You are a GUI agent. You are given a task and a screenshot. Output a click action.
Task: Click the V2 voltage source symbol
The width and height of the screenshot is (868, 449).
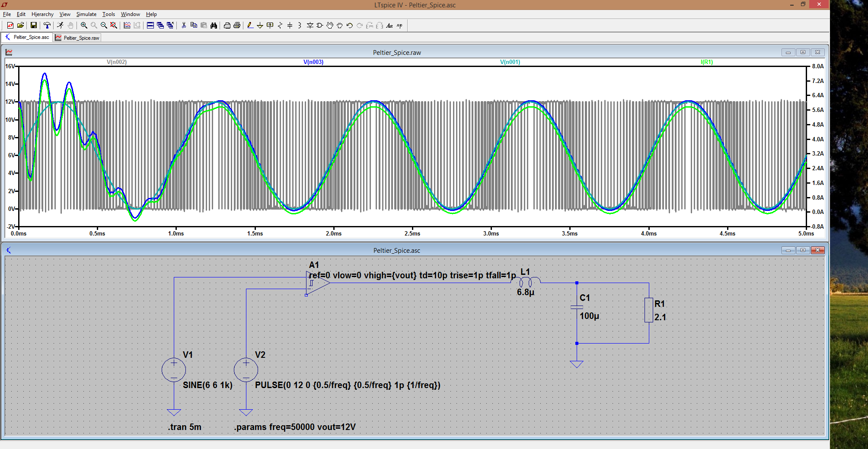click(x=246, y=370)
